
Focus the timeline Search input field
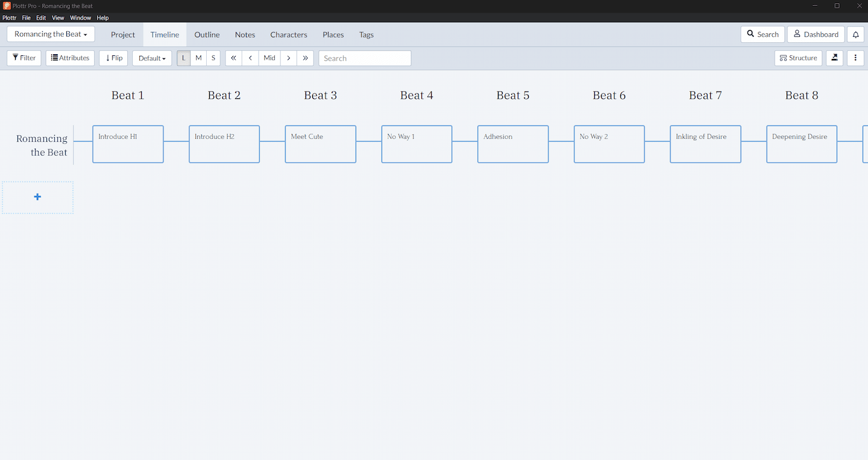[x=365, y=58]
